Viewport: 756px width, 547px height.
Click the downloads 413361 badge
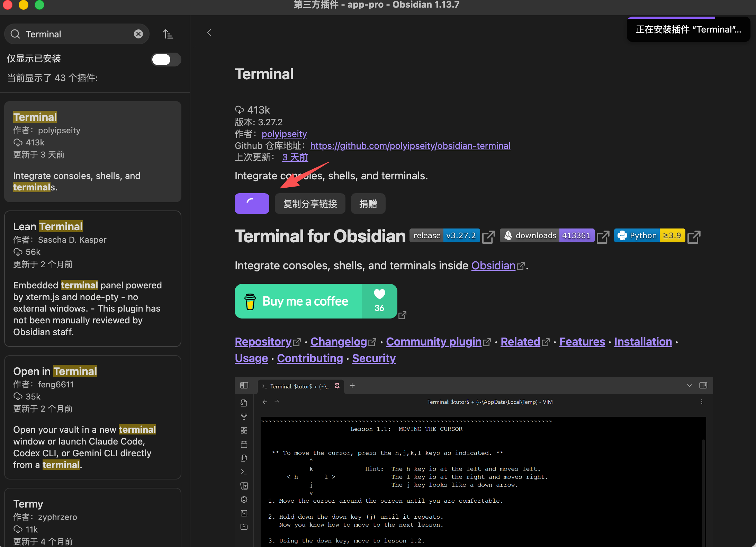pos(547,235)
